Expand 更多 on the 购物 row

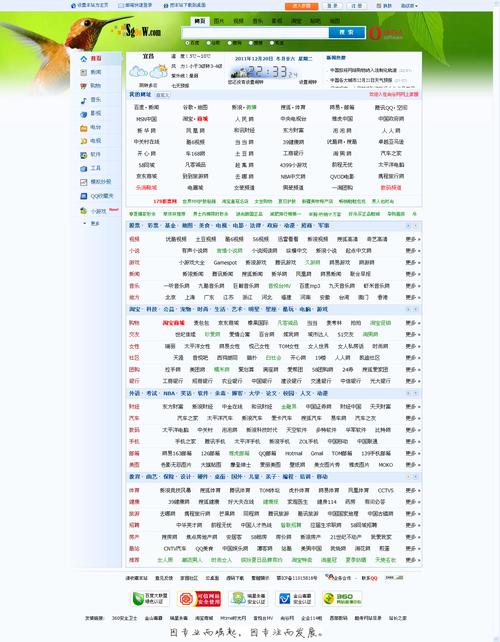pyautogui.click(x=412, y=323)
